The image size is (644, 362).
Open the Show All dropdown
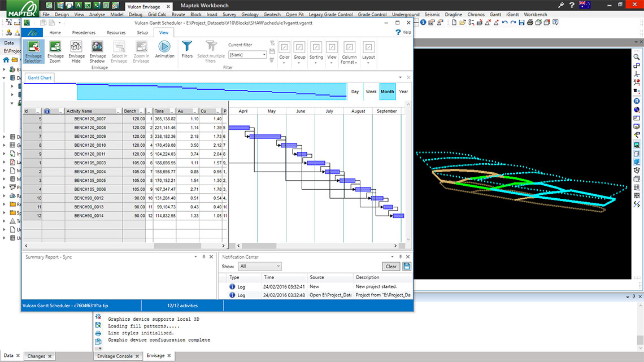tap(259, 267)
